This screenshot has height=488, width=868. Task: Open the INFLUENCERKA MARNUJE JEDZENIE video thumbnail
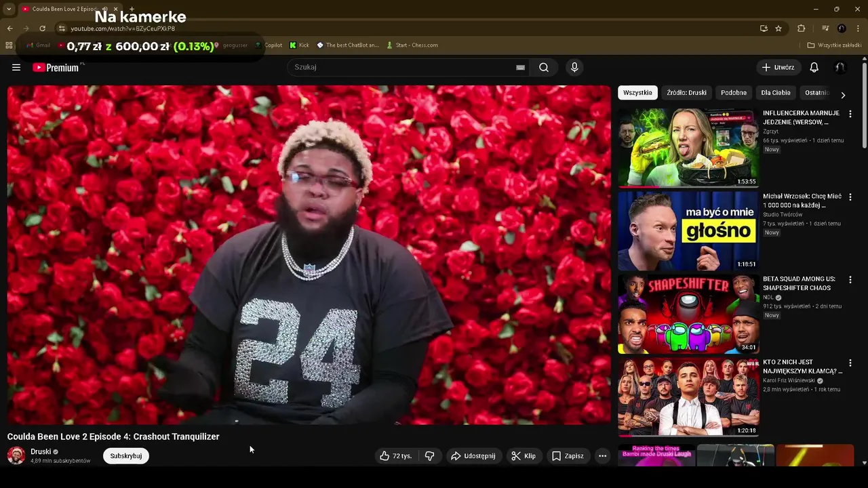pyautogui.click(x=688, y=148)
